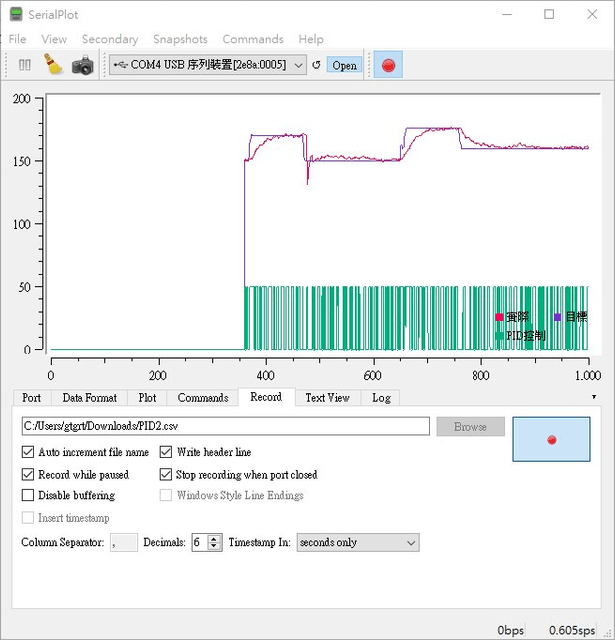The height and width of the screenshot is (640, 615).
Task: Expand the Timestamp In seconds only dropdown
Action: 357,542
